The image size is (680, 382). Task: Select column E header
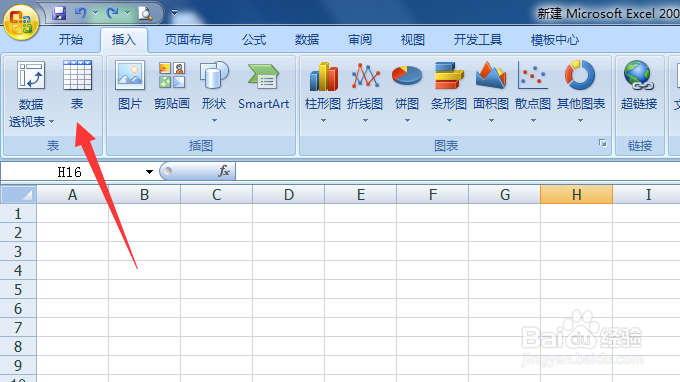tap(360, 195)
